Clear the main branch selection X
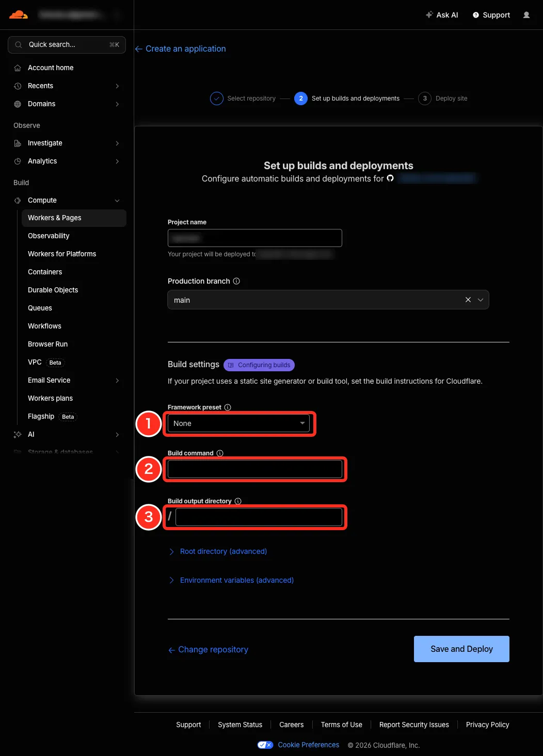 (468, 300)
